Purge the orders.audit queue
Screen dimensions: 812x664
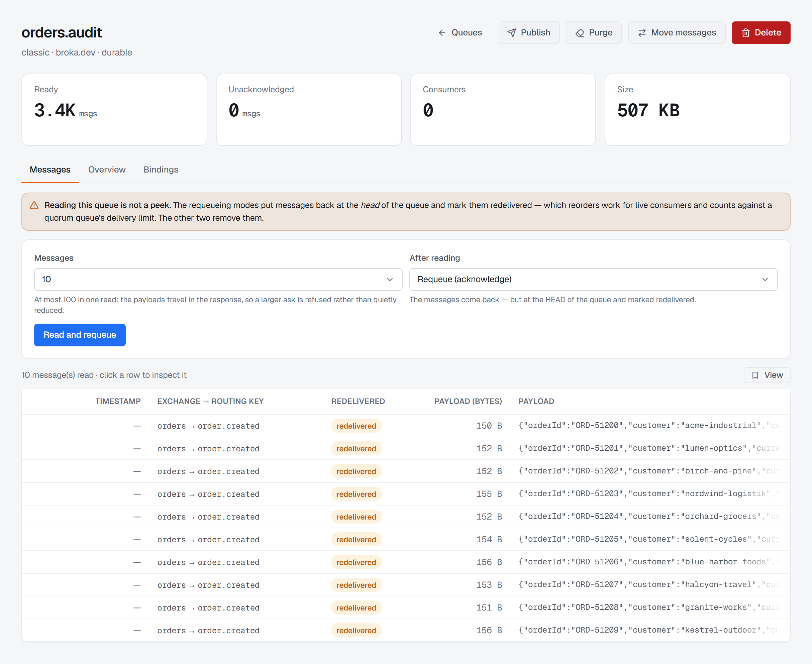click(x=594, y=32)
